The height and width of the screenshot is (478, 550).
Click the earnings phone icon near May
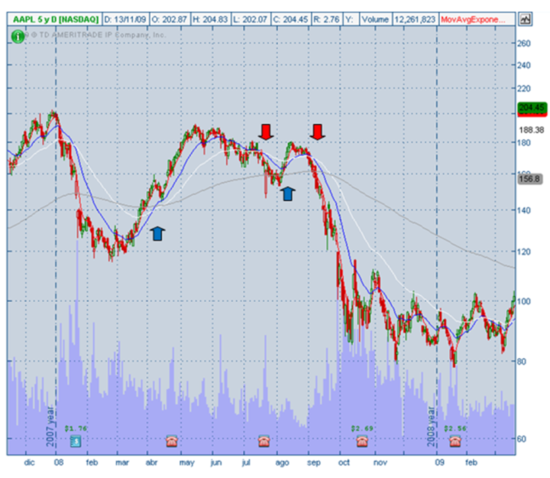[x=171, y=441]
